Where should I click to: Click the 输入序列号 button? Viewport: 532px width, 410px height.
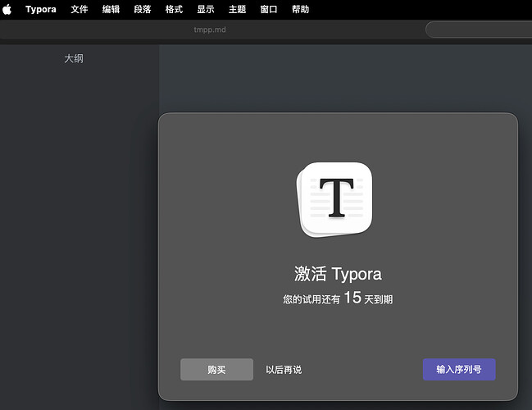(x=459, y=369)
